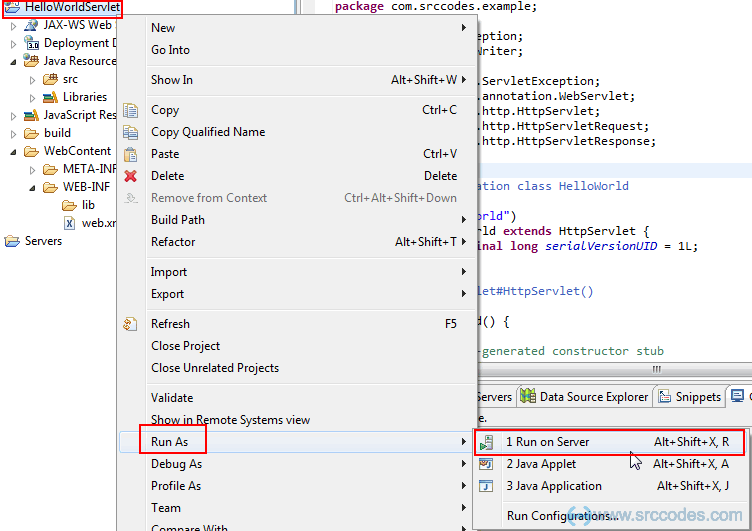Click the Copy icon in context menu
This screenshot has height=531, width=752.
tap(130, 110)
